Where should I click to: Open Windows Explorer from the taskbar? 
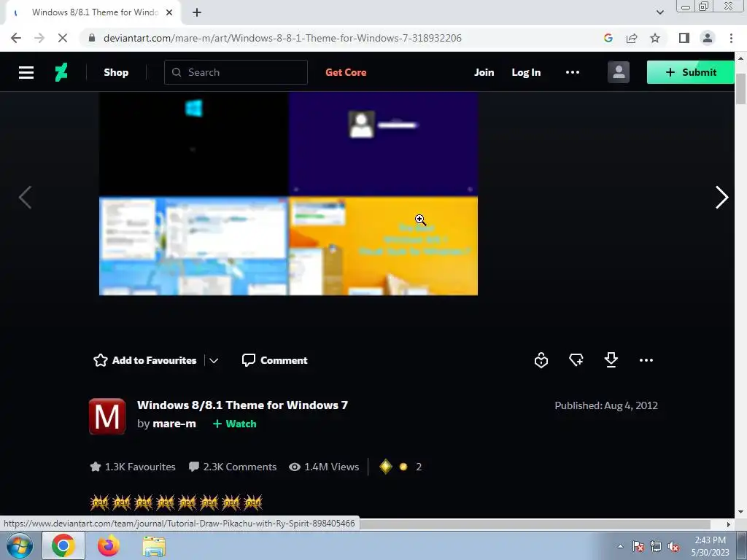point(154,546)
